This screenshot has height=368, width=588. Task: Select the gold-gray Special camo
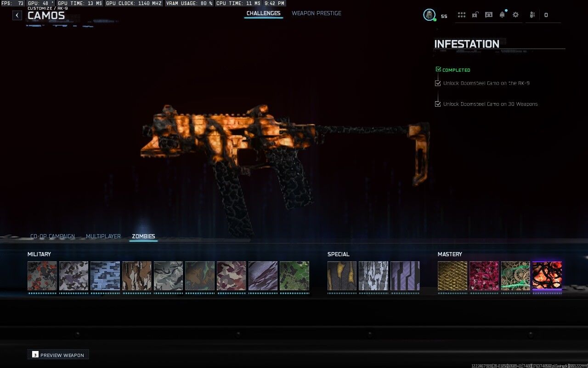(342, 276)
